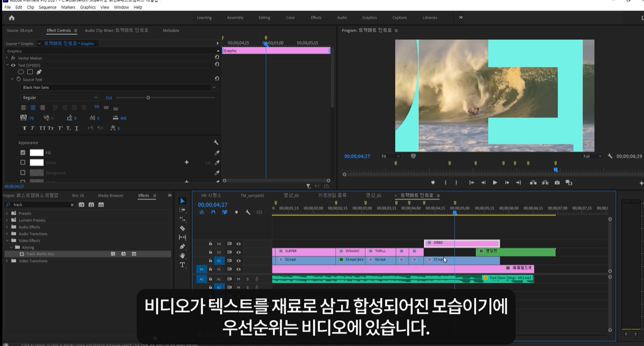Open the Markers menu

pos(68,8)
